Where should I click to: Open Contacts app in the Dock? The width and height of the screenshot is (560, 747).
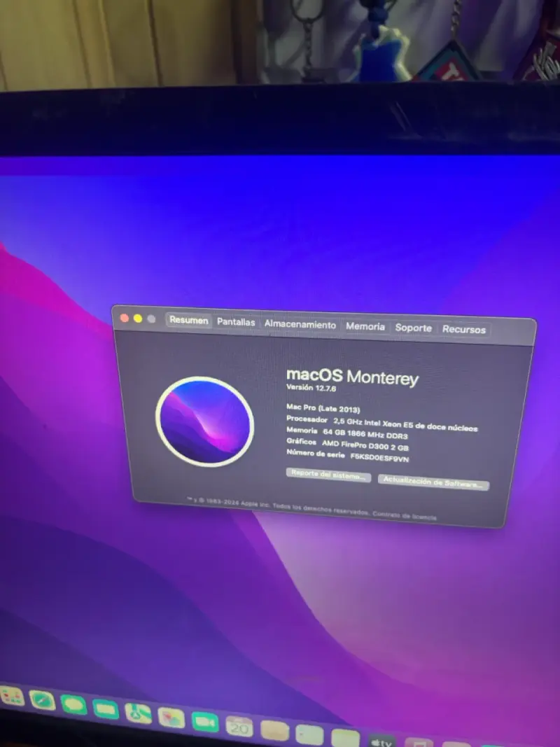[x=275, y=731]
